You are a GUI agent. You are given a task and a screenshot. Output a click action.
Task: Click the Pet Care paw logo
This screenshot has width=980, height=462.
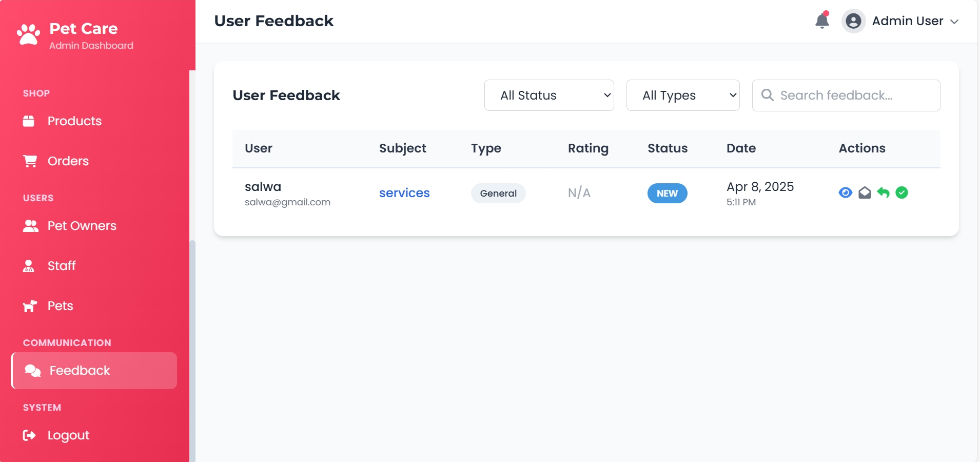click(28, 34)
